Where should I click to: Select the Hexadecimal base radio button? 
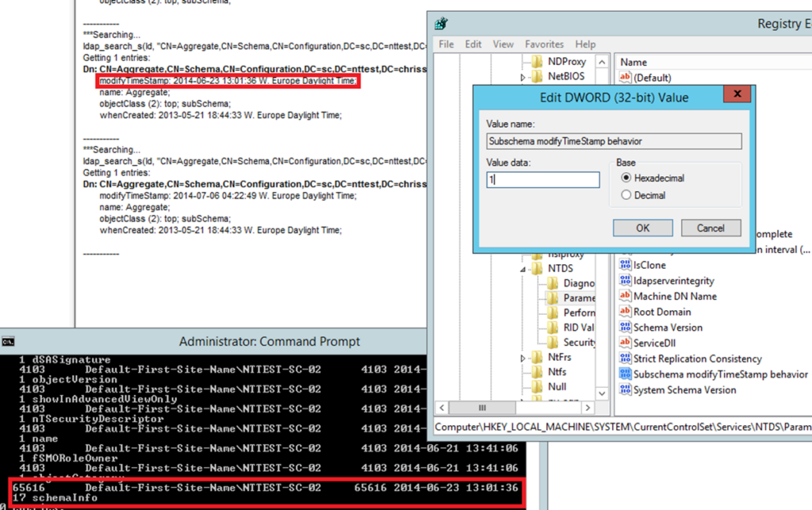click(x=626, y=178)
